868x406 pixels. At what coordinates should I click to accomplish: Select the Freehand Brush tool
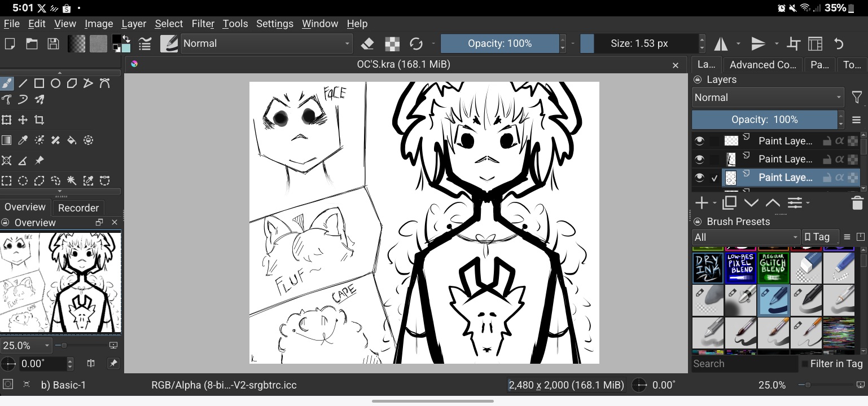7,83
